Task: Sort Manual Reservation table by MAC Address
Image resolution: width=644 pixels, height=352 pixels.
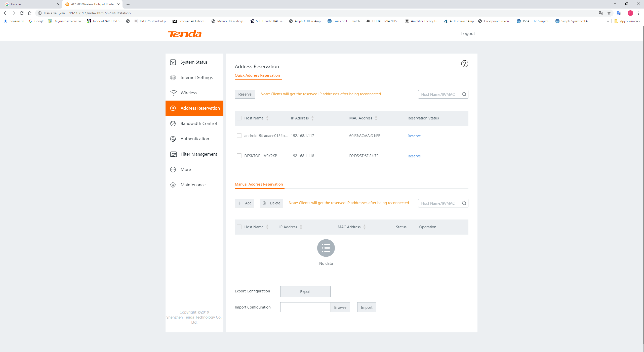Action: click(x=364, y=227)
